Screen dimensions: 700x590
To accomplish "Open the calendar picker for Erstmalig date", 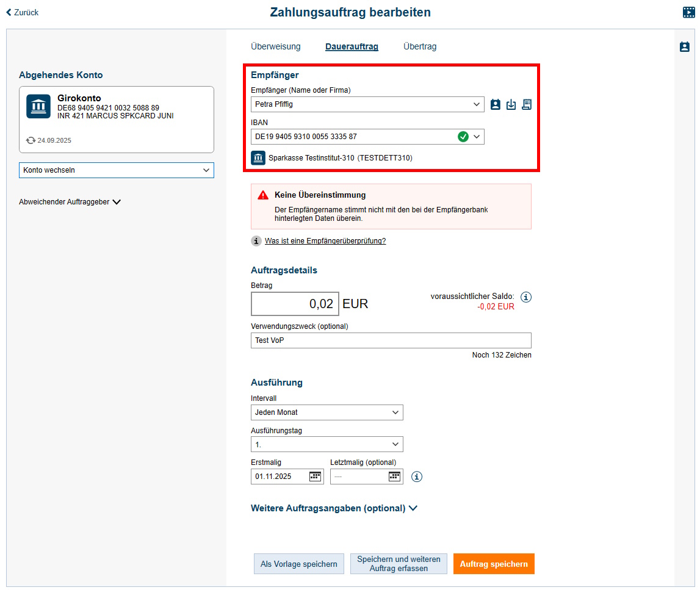I will pos(315,477).
